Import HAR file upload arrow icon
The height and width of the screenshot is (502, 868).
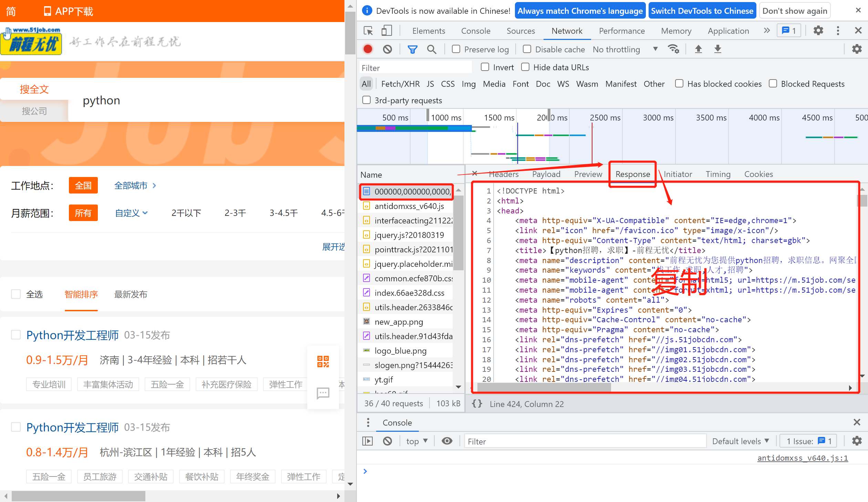pyautogui.click(x=698, y=49)
